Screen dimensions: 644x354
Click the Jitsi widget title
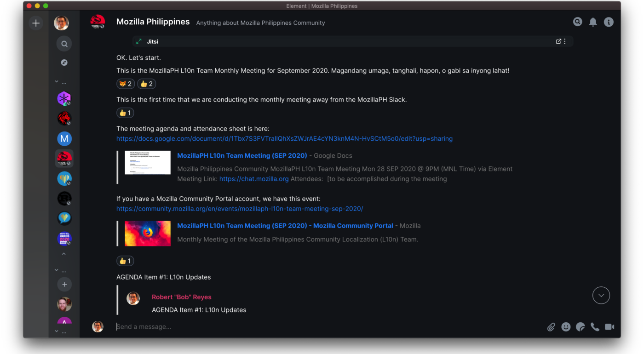click(x=153, y=41)
